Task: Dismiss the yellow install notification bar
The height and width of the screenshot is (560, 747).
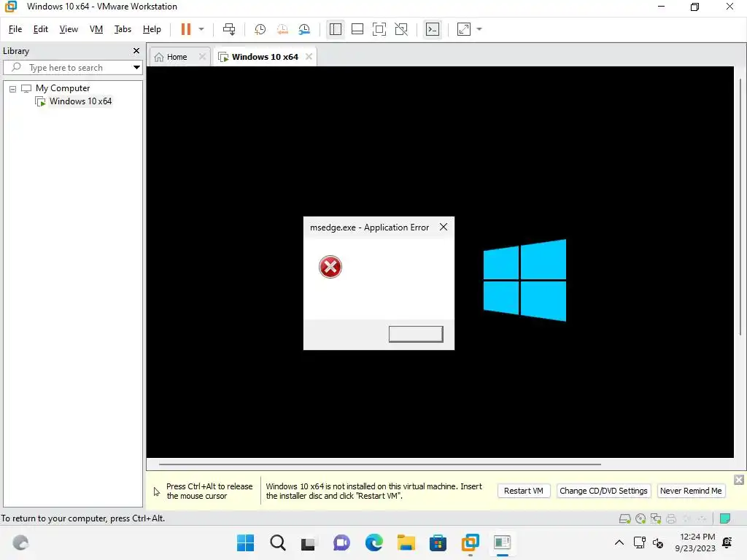Action: click(x=739, y=480)
